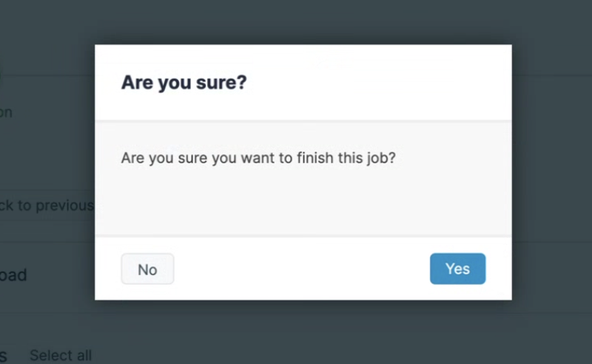Viewport: 592px width, 364px height.
Task: Click the partially hidden "oad" heading
Action: pyautogui.click(x=13, y=275)
